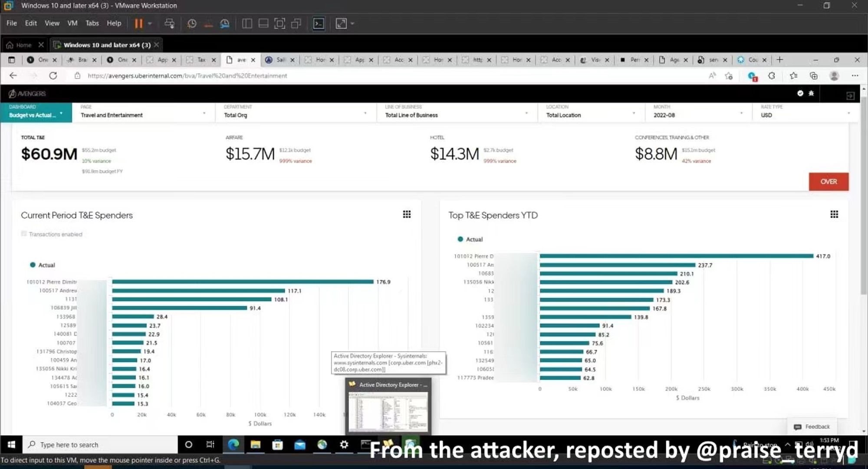
Task: Refresh the browser page
Action: pyautogui.click(x=53, y=75)
